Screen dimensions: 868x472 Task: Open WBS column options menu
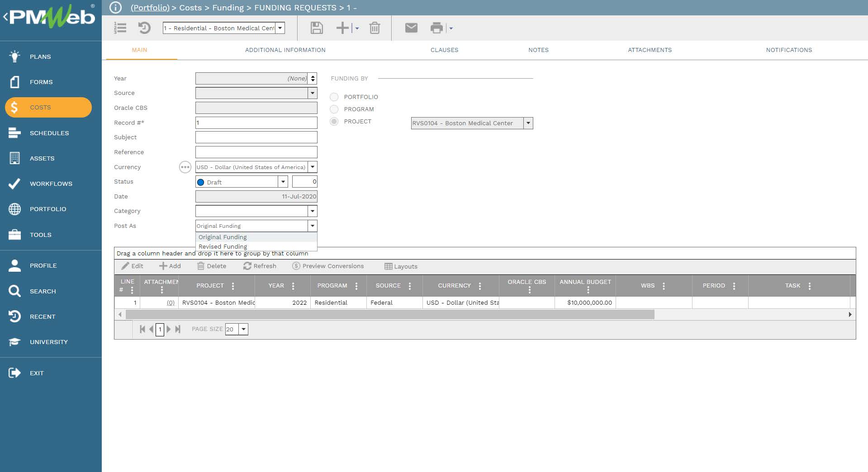(664, 286)
